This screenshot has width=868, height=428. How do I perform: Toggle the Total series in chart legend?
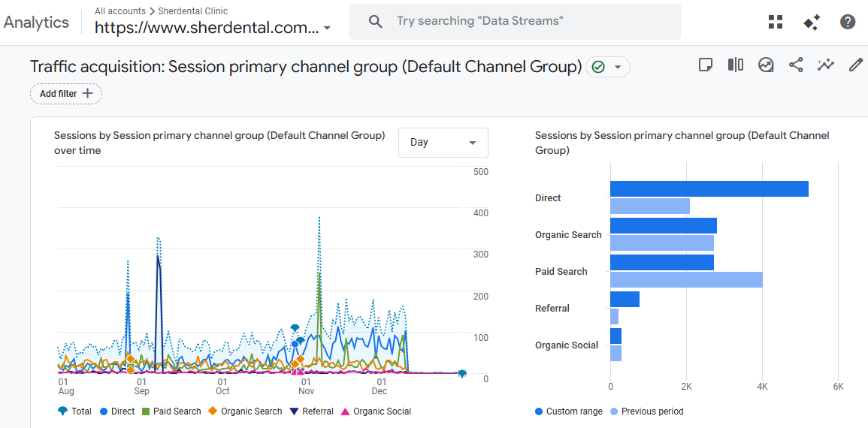(75, 411)
